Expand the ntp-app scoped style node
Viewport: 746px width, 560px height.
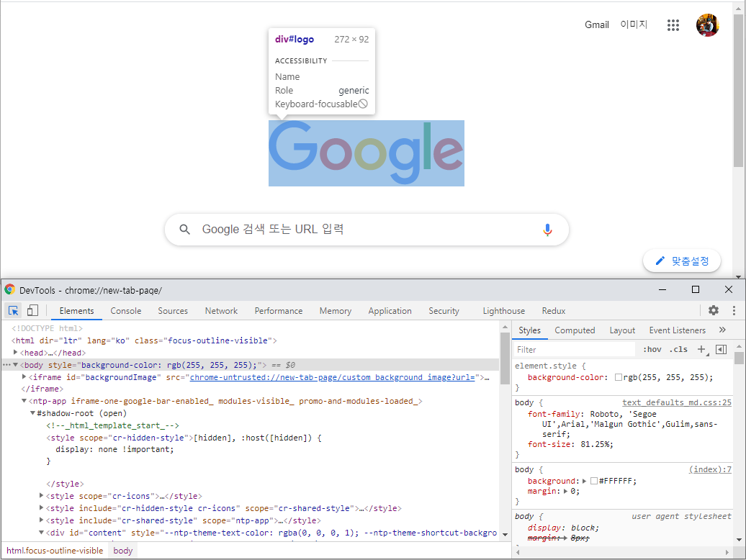[x=41, y=520]
